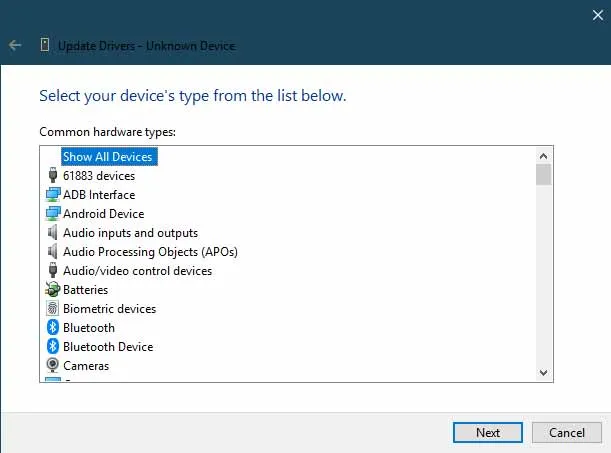The image size is (611, 453).
Task: Close the Update Drivers dialog
Action: tap(598, 15)
